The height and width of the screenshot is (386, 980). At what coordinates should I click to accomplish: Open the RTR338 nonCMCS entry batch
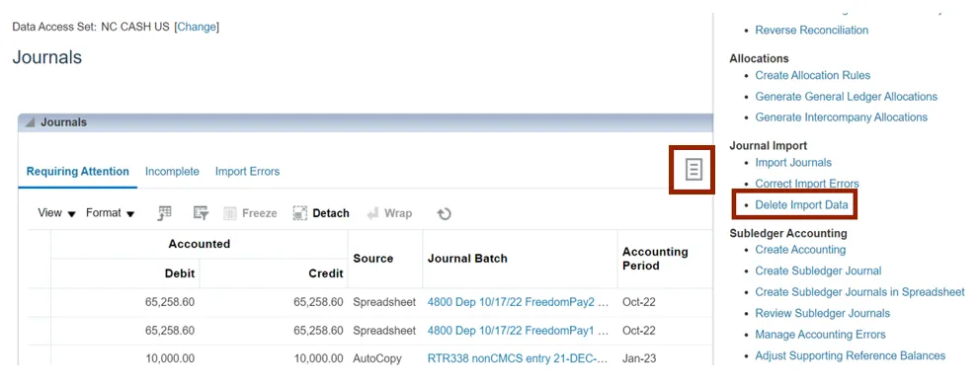tap(518, 358)
